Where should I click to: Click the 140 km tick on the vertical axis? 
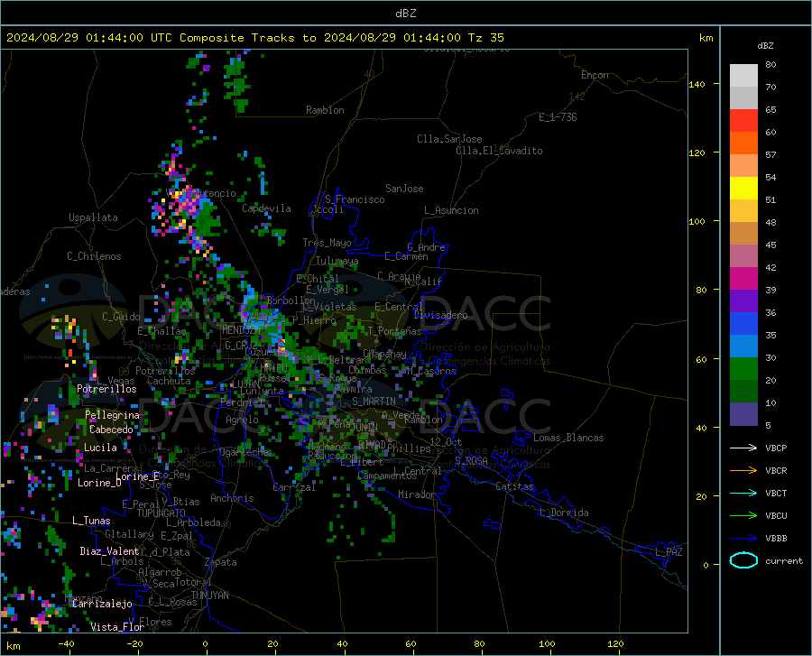[697, 84]
